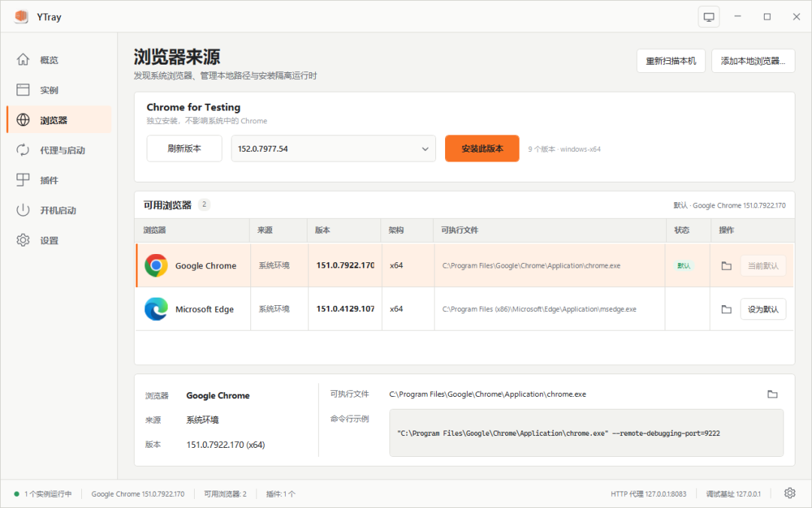This screenshot has height=508, width=812.
Task: Click the window icon beside 实例
Action: 23,89
